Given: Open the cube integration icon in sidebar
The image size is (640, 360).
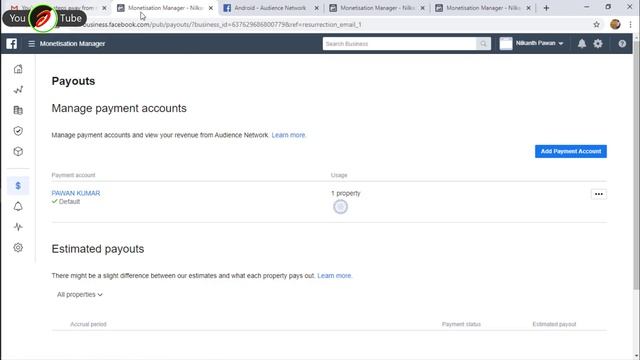Looking at the screenshot, I should click(18, 151).
